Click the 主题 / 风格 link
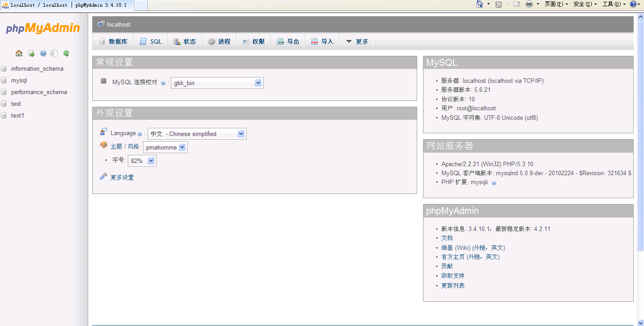The image size is (644, 326). click(126, 147)
